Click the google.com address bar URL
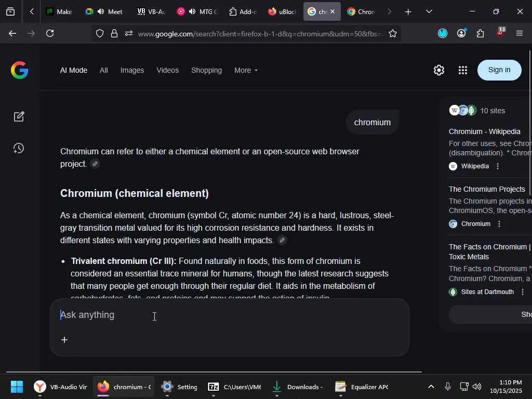 point(260,34)
